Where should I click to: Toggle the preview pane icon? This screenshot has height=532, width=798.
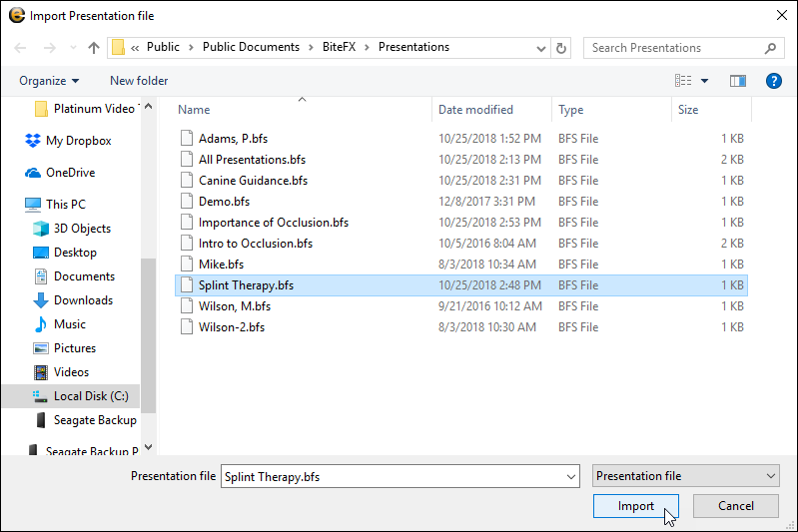(x=738, y=81)
